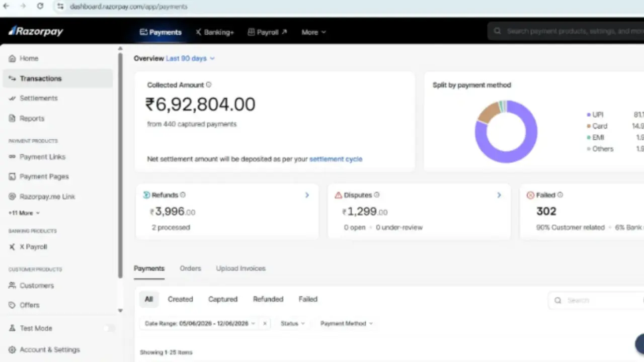
Task: Click the magnifier icon in top search bar
Action: (x=497, y=31)
